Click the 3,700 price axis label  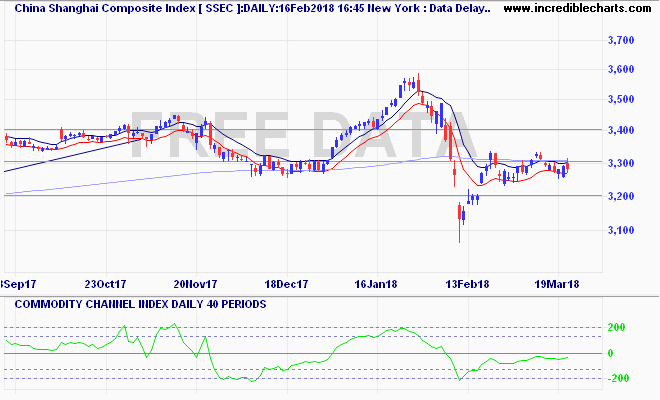pyautogui.click(x=621, y=40)
